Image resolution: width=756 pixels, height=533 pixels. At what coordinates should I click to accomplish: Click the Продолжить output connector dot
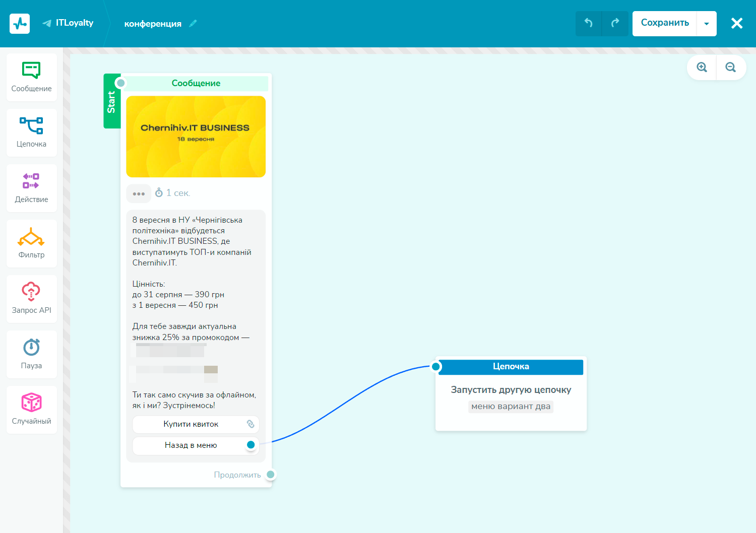271,475
